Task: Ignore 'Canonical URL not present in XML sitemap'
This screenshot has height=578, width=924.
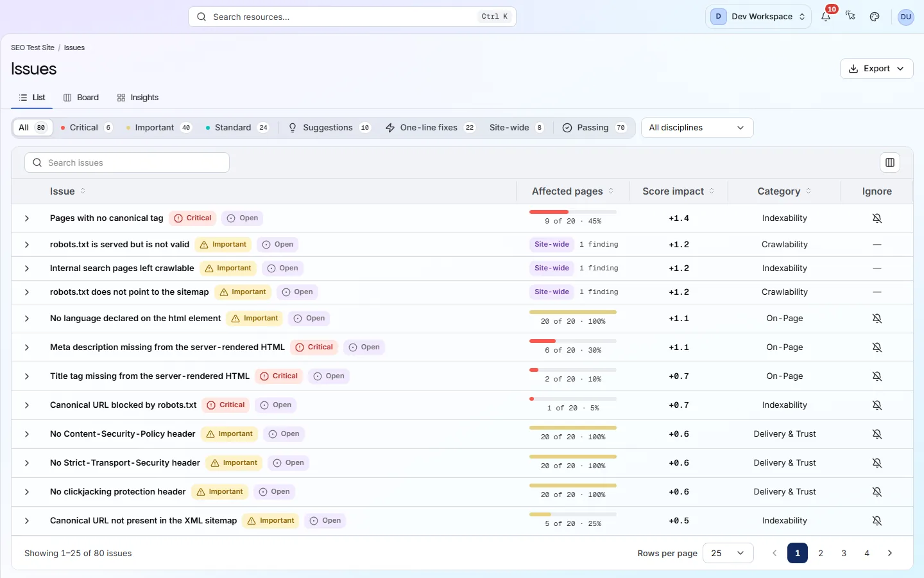Action: pyautogui.click(x=877, y=521)
